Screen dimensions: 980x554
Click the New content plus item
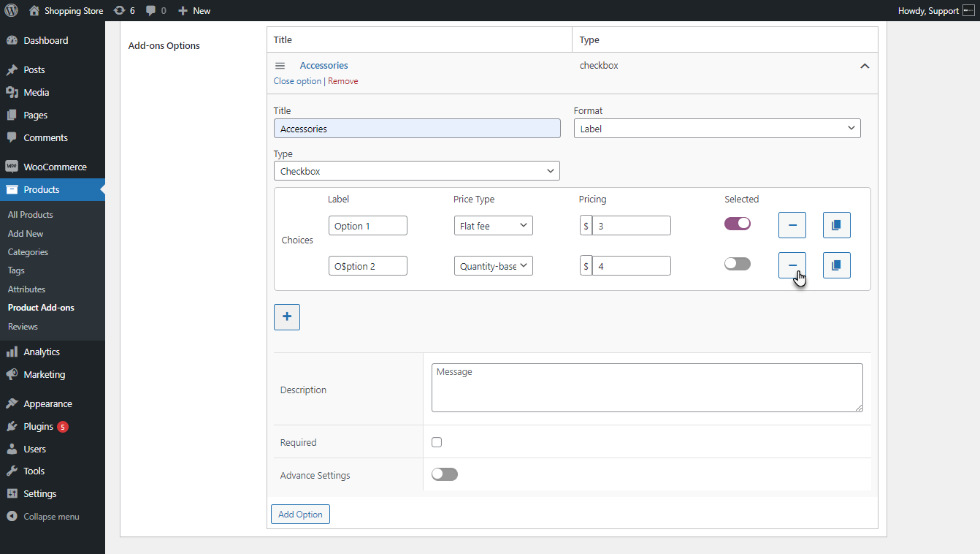point(194,11)
